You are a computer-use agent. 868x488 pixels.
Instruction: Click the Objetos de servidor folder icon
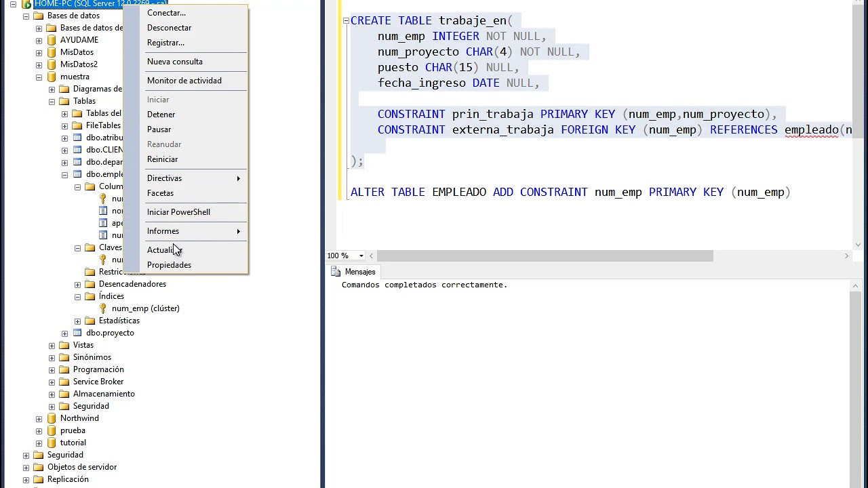click(39, 467)
